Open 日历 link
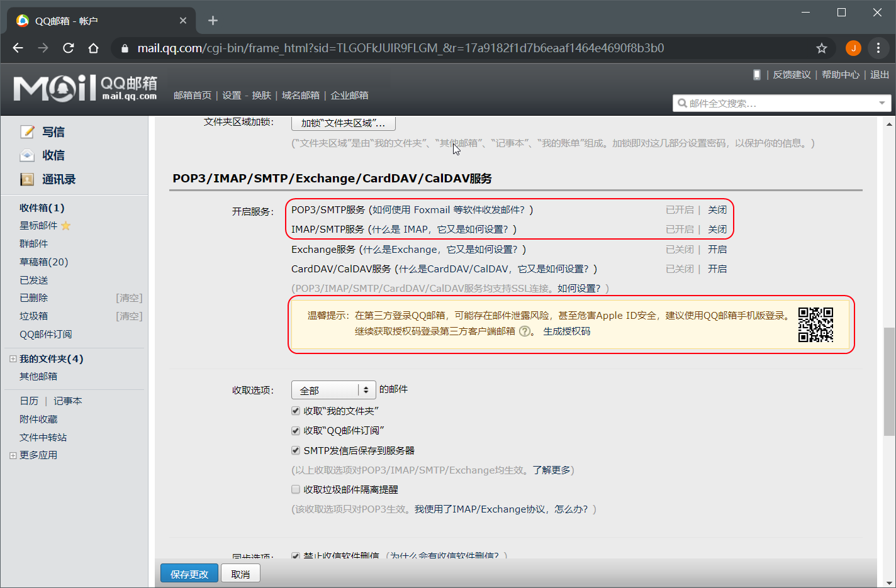Viewport: 896px width, 588px height. pos(29,401)
